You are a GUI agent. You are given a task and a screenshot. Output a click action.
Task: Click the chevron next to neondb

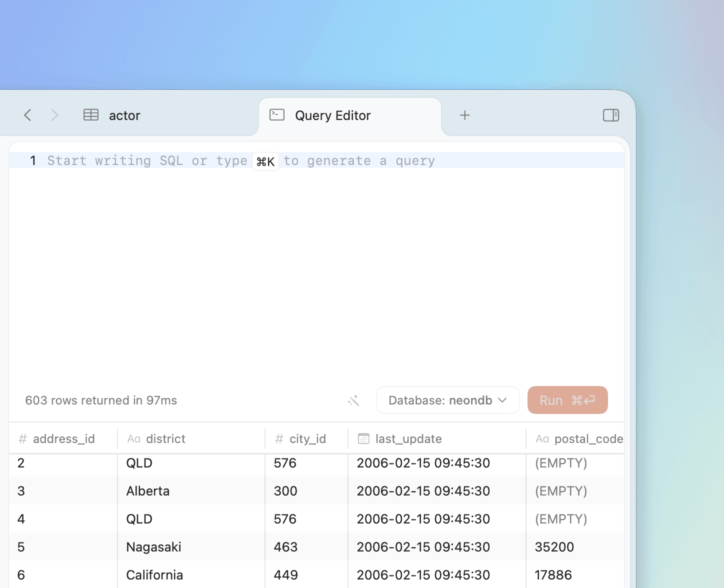coord(502,400)
